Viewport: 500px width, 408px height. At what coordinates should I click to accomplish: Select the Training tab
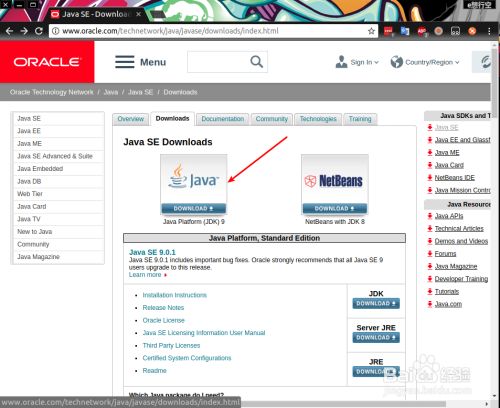pyautogui.click(x=360, y=119)
